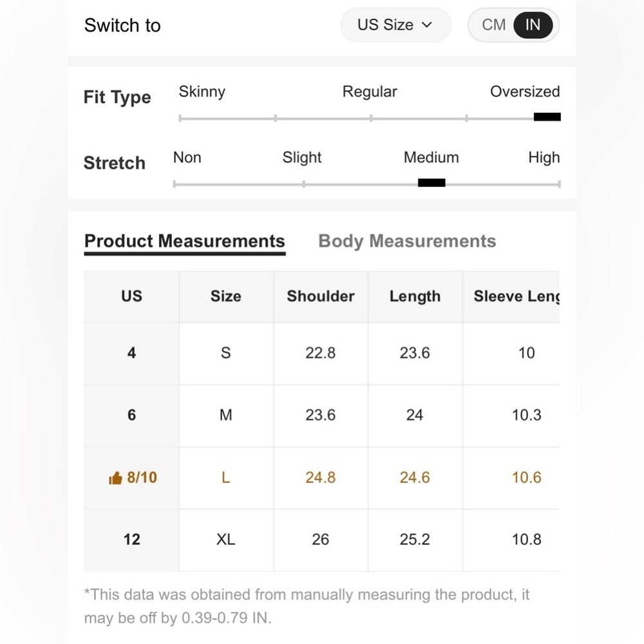Click the thumbs-up recommended size icon
The width and height of the screenshot is (644, 644).
coord(115,478)
